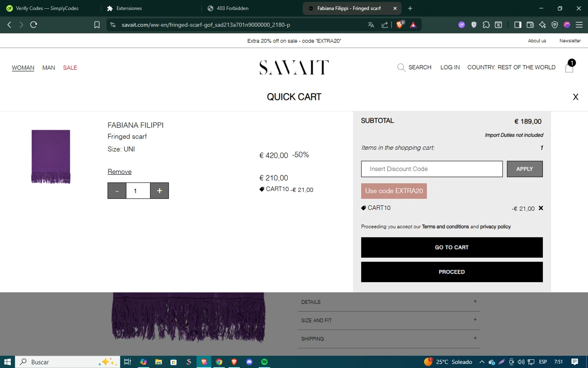The image size is (588, 368).
Task: Open Google Chrome from the taskbar
Action: 219,362
